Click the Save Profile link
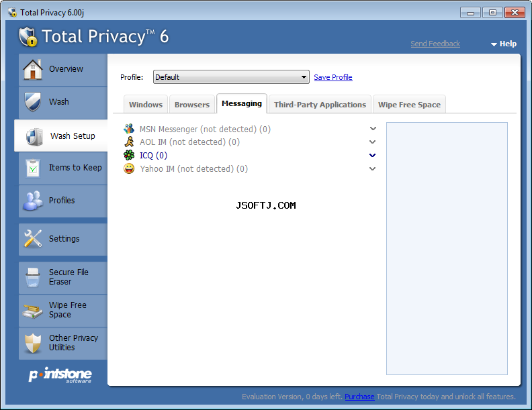Viewport: 532px width, 410px height. pyautogui.click(x=333, y=77)
